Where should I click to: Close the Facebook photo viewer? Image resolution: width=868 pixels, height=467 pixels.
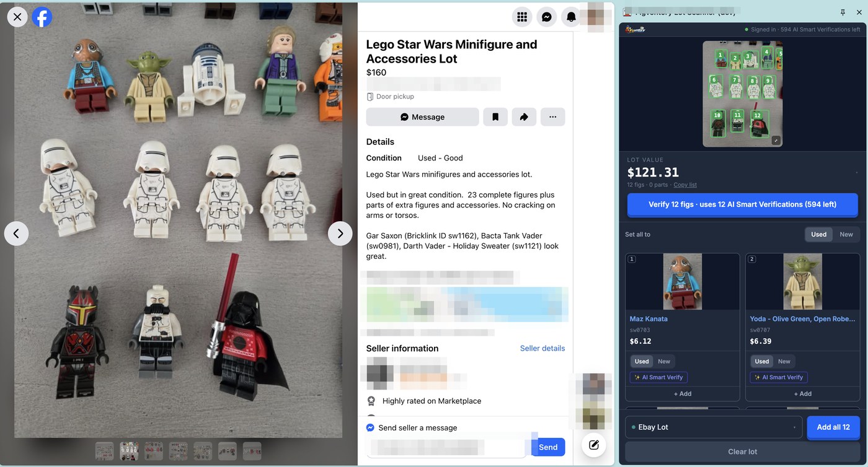tap(17, 17)
